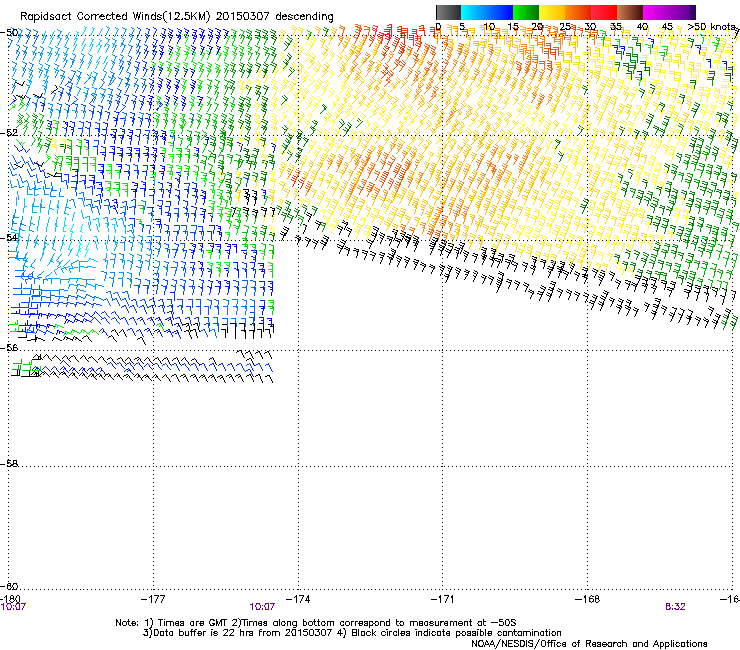Click the word 'descending' in the title
The height and width of the screenshot is (650, 740).
(x=304, y=17)
